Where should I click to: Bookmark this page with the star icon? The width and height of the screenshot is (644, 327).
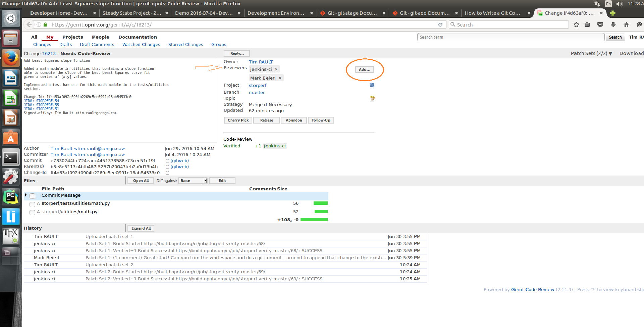pos(576,25)
